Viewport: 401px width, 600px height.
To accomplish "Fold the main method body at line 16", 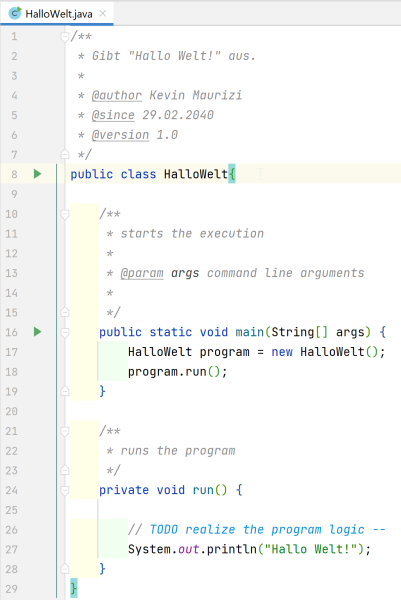I will 65,332.
